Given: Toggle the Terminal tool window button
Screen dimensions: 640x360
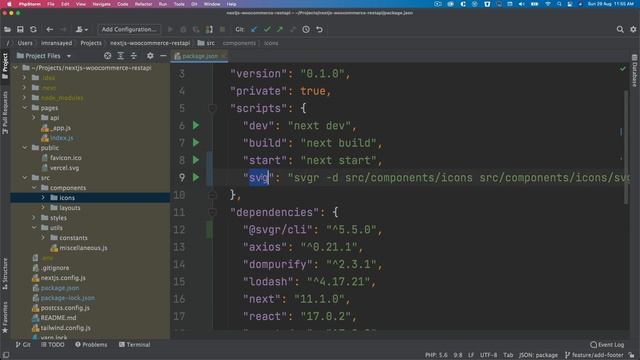Looking at the screenshot, I should (x=134, y=344).
